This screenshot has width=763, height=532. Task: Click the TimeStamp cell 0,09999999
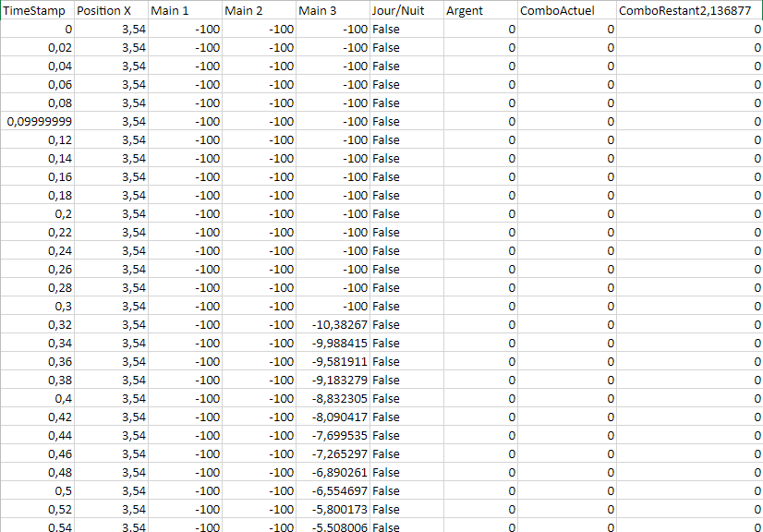[38, 122]
